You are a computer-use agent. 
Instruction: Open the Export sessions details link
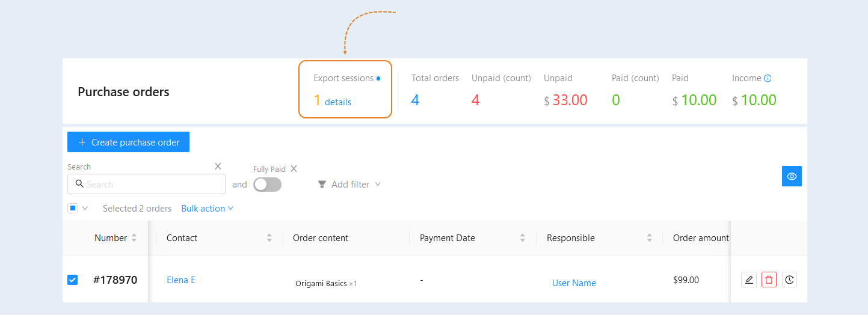tap(338, 102)
